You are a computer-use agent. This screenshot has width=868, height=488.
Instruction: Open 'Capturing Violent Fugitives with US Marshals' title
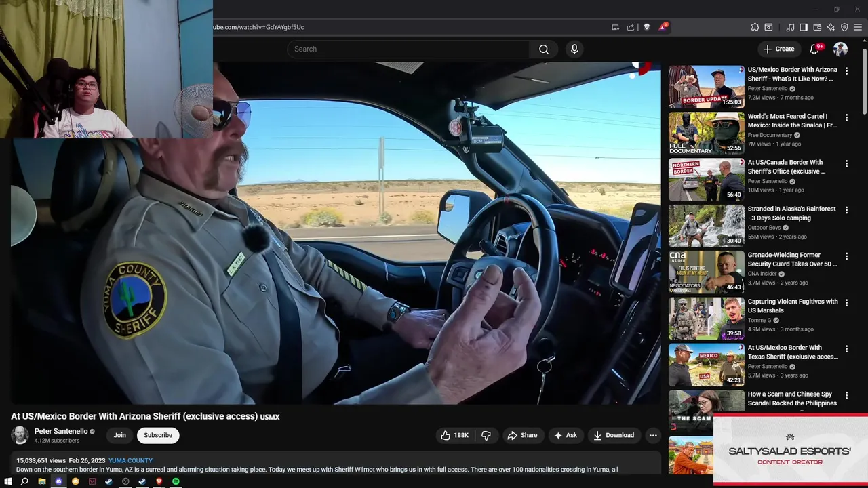pos(793,306)
